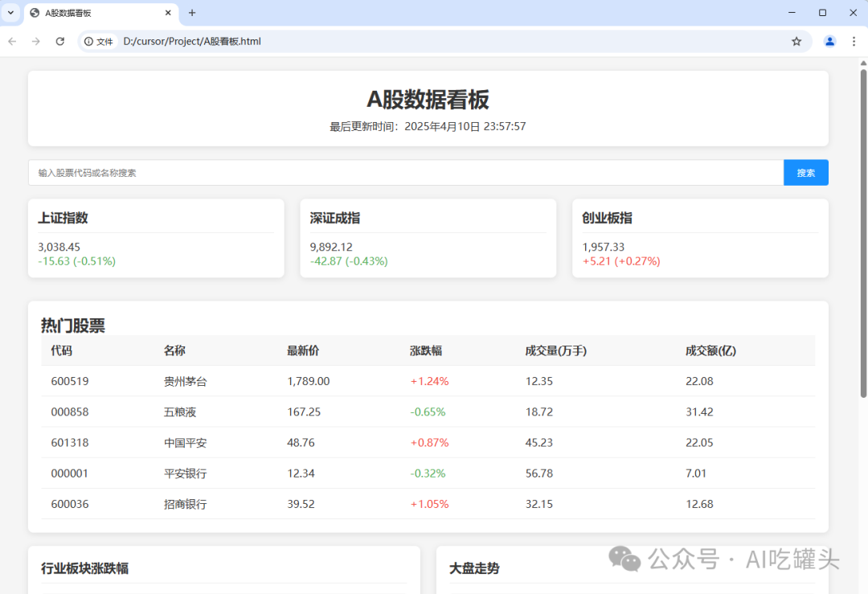
Task: Click the +1.05% change value
Action: [x=429, y=504]
